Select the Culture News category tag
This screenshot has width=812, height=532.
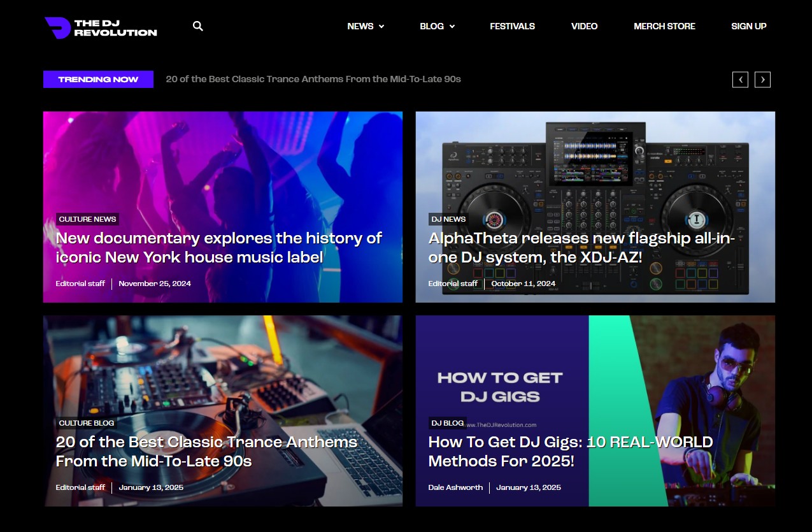point(87,219)
